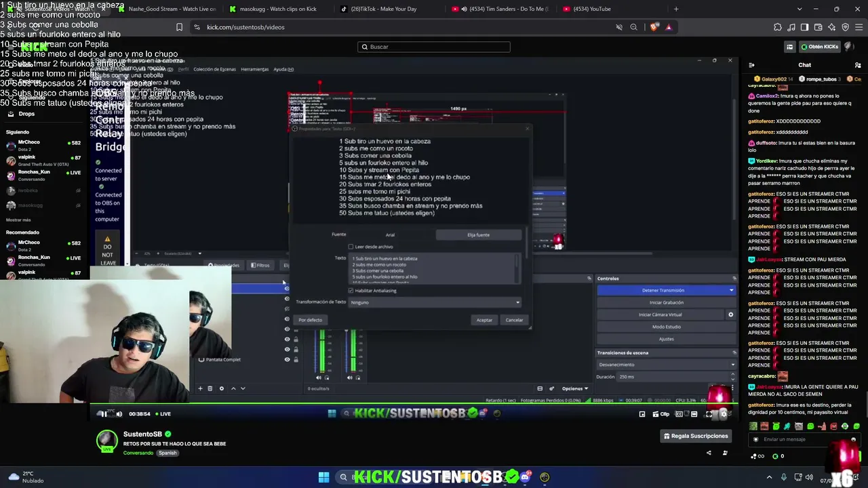Untick the Habilitar Antialiasing checkbox
868x488 pixels.
tap(351, 291)
